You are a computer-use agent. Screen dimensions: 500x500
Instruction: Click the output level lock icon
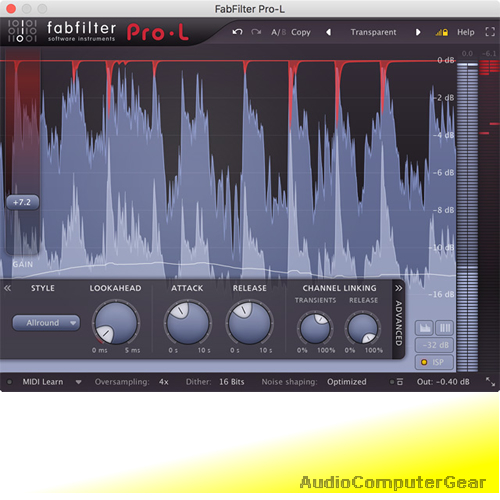pyautogui.click(x=442, y=32)
